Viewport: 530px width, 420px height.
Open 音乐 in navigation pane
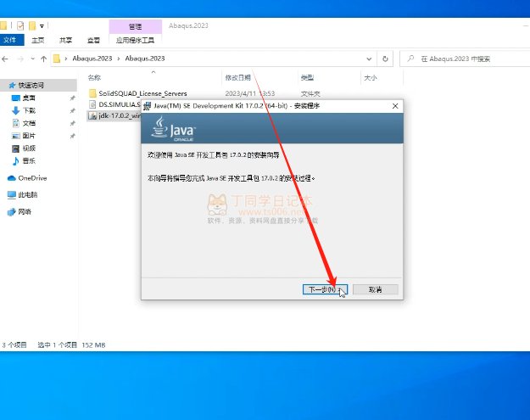(x=29, y=161)
